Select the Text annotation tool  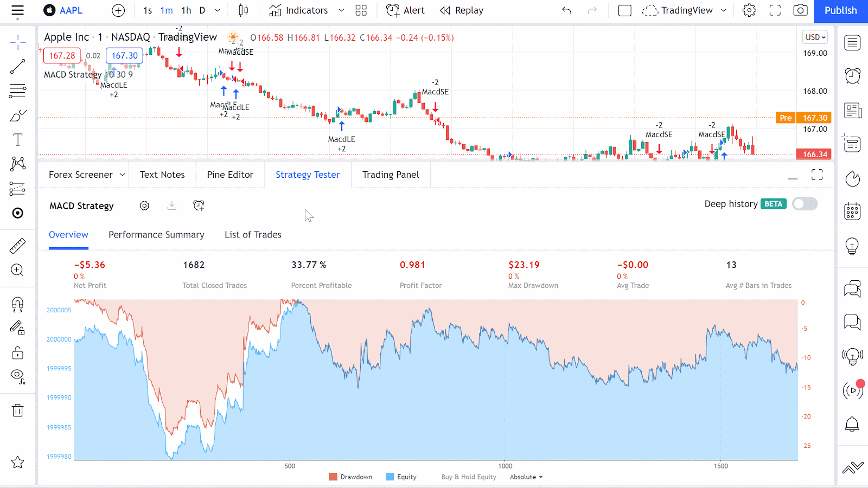17,139
